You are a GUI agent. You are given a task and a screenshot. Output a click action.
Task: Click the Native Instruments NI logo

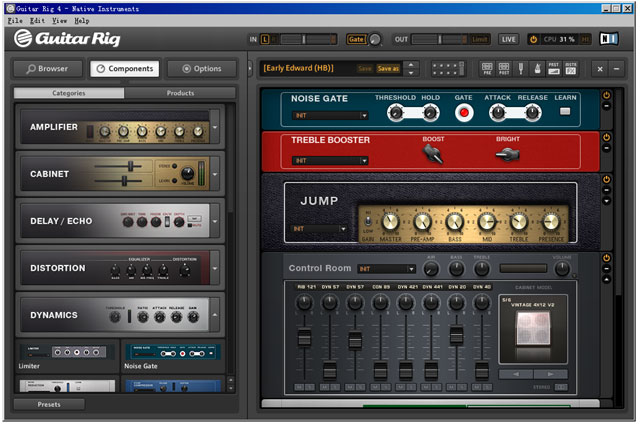(609, 39)
